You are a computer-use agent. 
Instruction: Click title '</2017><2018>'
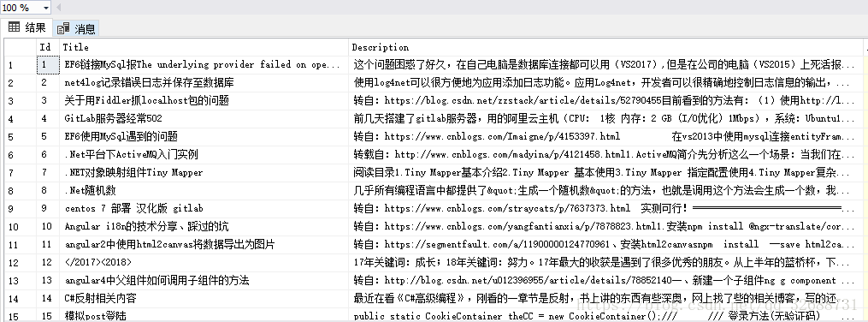(x=98, y=262)
